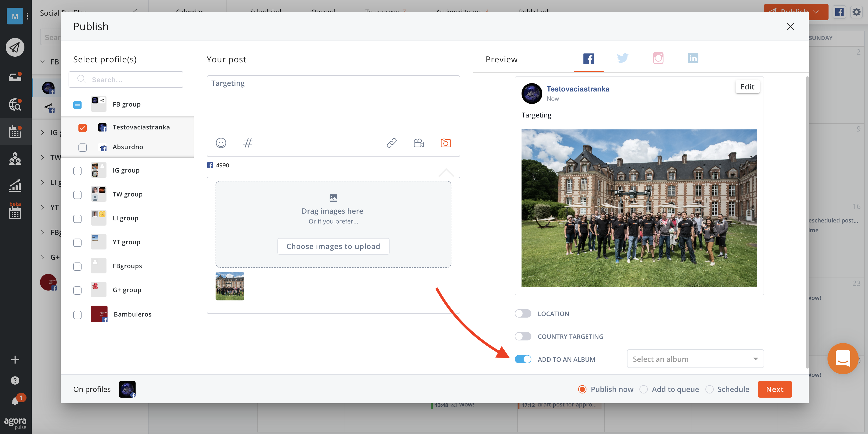Open the reports chart icon in sidebar
This screenshot has height=434, width=868.
point(15,186)
